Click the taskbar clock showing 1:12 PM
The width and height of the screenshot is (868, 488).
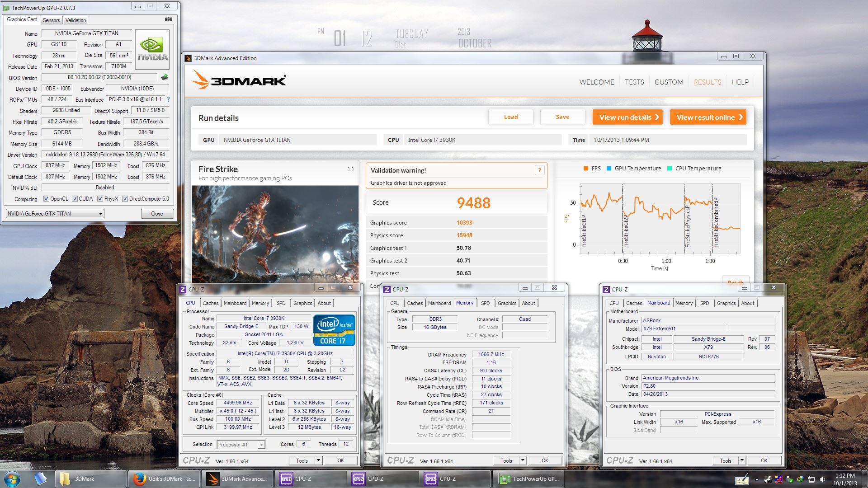pos(845,479)
